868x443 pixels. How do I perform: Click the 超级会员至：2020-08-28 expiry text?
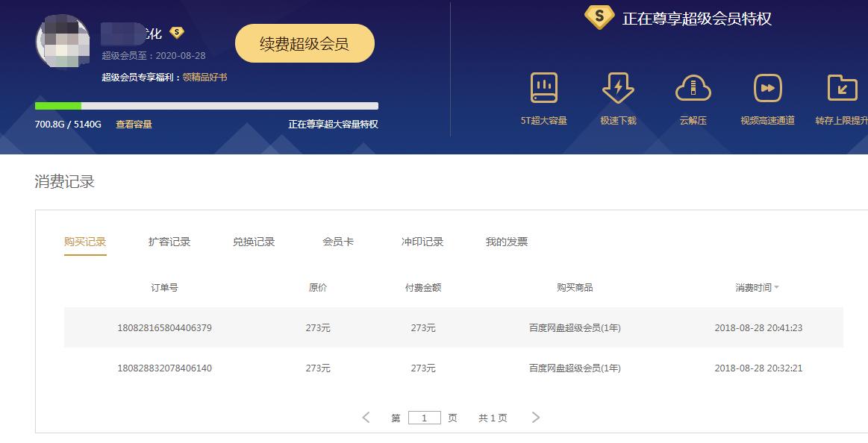pyautogui.click(x=153, y=56)
